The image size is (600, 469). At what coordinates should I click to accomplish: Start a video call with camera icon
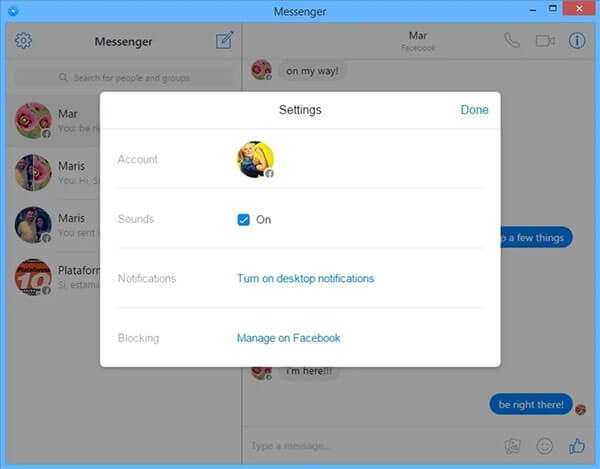(545, 41)
